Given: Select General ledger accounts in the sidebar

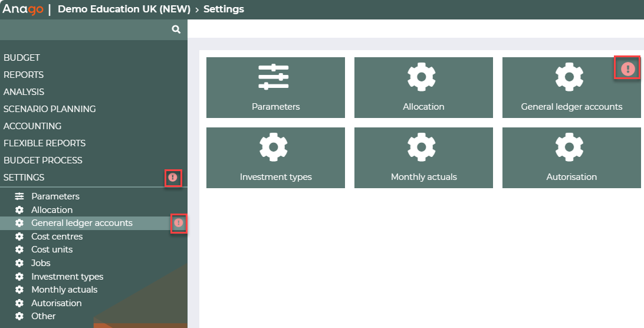Looking at the screenshot, I should (82, 223).
